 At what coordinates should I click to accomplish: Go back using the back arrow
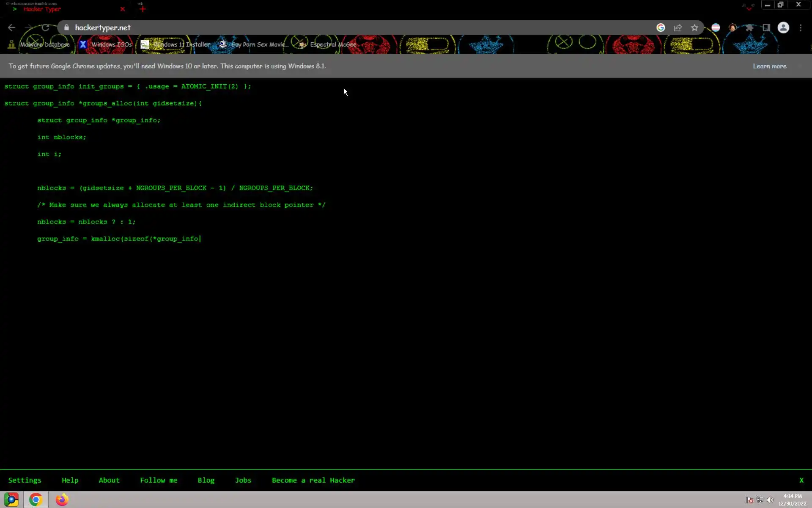click(11, 28)
